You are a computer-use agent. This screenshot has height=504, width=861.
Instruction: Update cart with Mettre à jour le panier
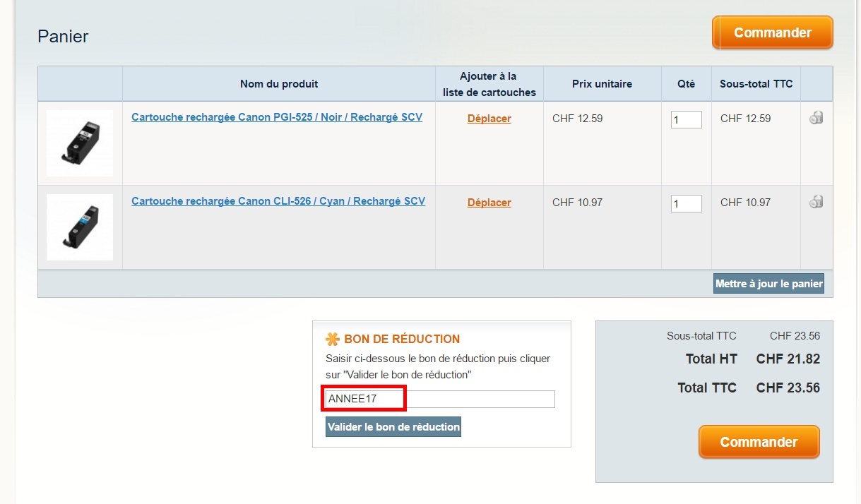pos(768,284)
